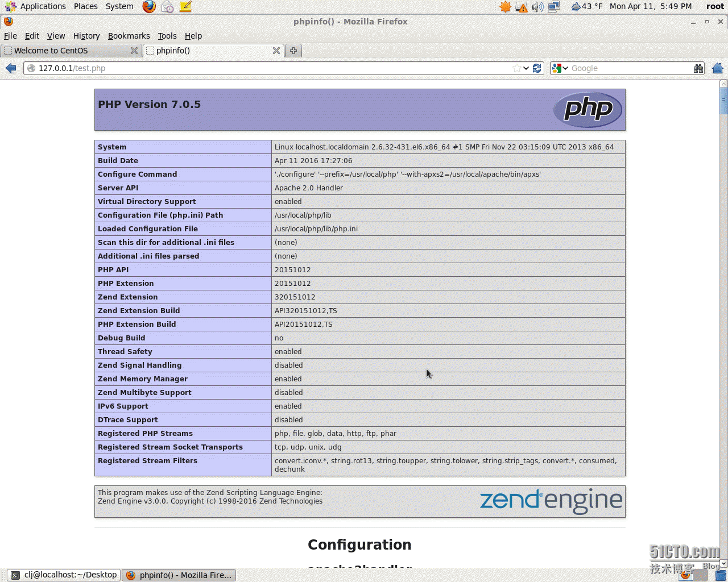
Task: Click the Server API value Apache 2.0 Handler
Action: (x=309, y=188)
